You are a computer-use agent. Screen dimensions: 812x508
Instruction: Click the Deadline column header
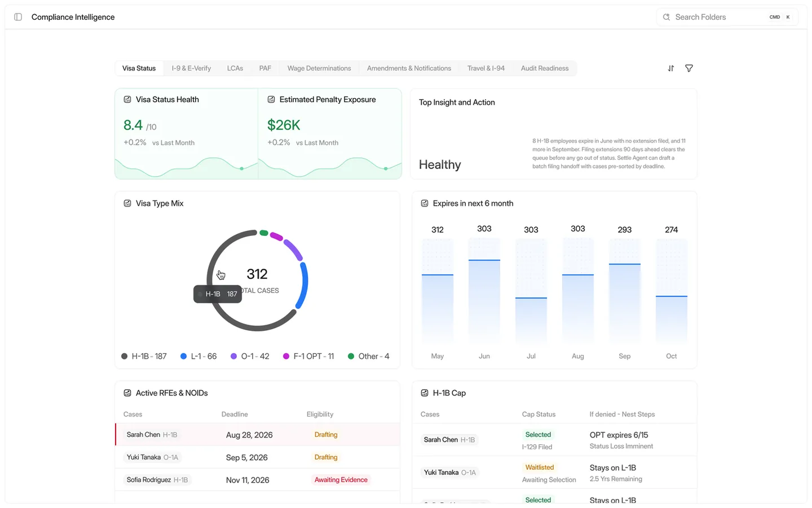click(x=235, y=414)
